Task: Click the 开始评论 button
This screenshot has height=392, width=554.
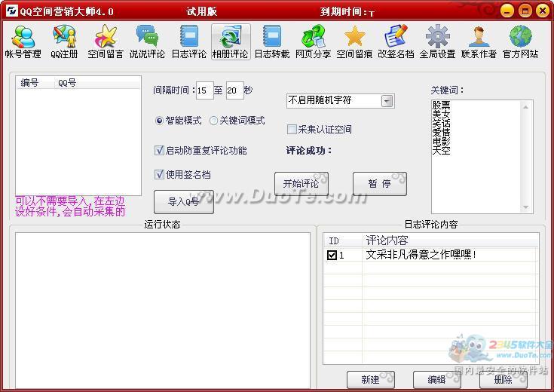Action: 301,184
